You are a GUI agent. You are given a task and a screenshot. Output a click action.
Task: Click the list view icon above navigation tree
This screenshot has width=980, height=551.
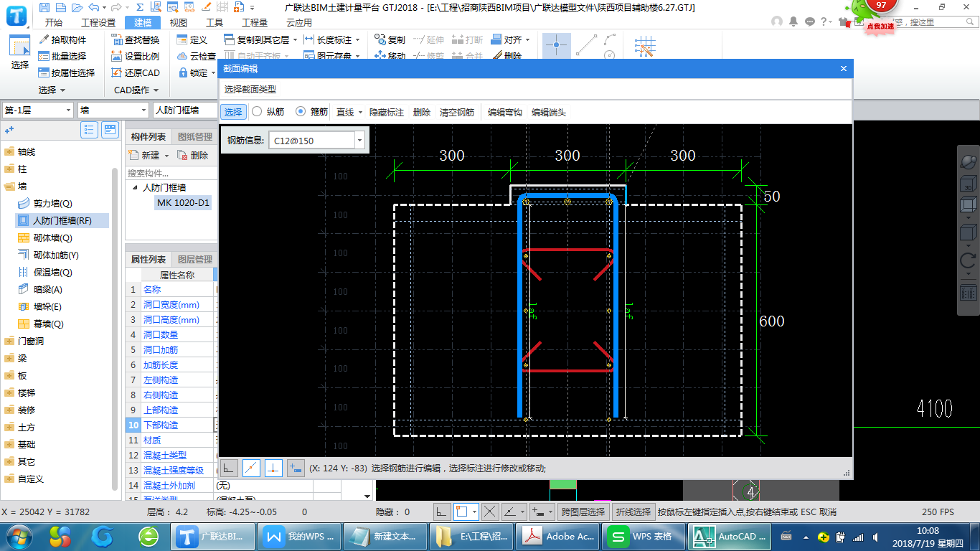click(90, 130)
